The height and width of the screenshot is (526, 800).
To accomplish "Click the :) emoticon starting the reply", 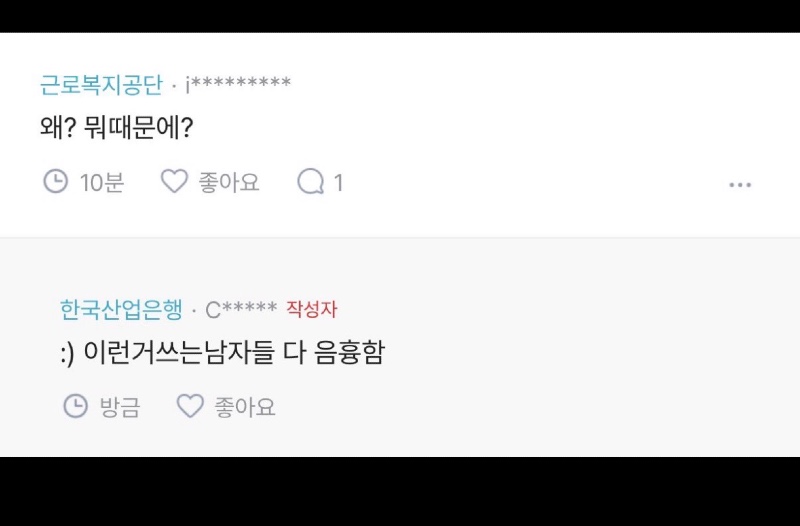I will [x=69, y=353].
